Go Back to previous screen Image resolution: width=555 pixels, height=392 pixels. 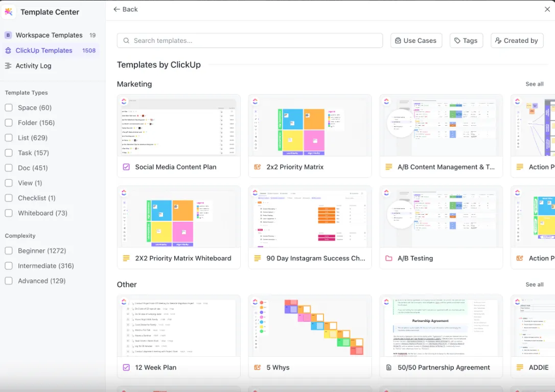126,9
